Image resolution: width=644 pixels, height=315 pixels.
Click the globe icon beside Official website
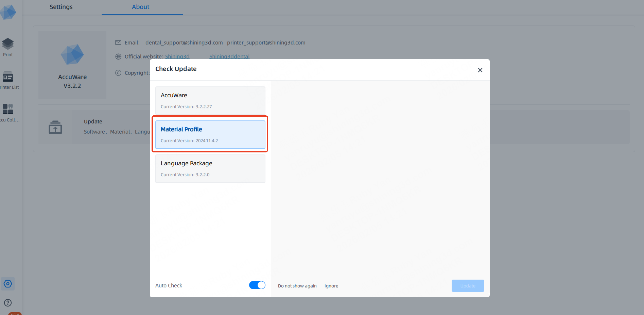(x=118, y=56)
